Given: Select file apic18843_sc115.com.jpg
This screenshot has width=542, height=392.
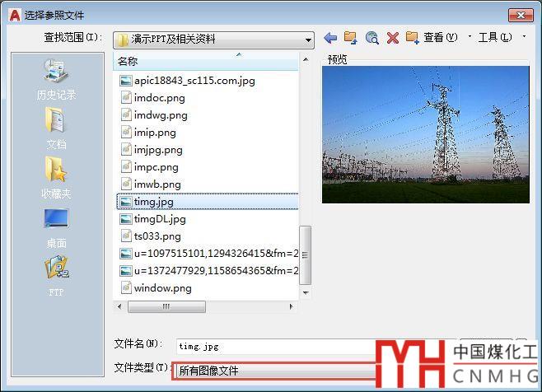Looking at the screenshot, I should click(x=187, y=81).
